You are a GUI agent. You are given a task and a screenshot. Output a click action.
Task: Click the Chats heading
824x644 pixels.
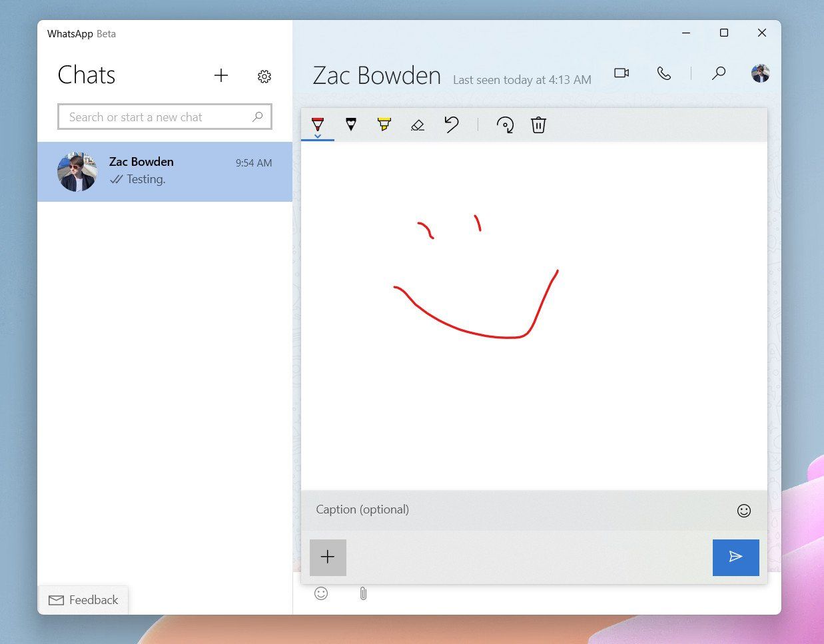pos(87,75)
